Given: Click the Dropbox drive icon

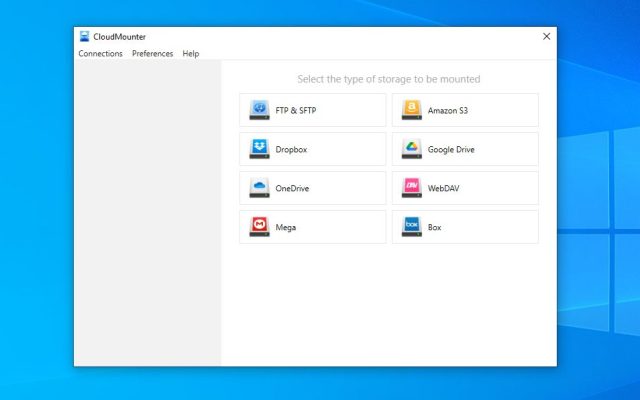Looking at the screenshot, I should pos(259,149).
